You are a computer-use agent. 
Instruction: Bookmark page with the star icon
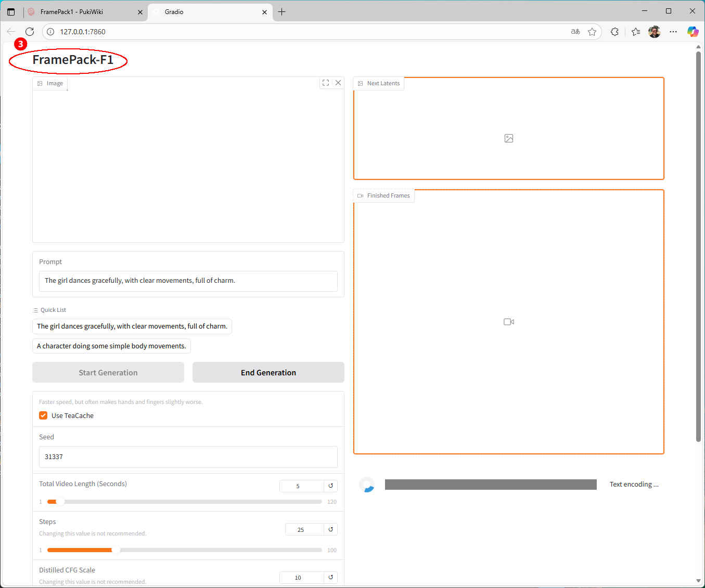tap(592, 32)
